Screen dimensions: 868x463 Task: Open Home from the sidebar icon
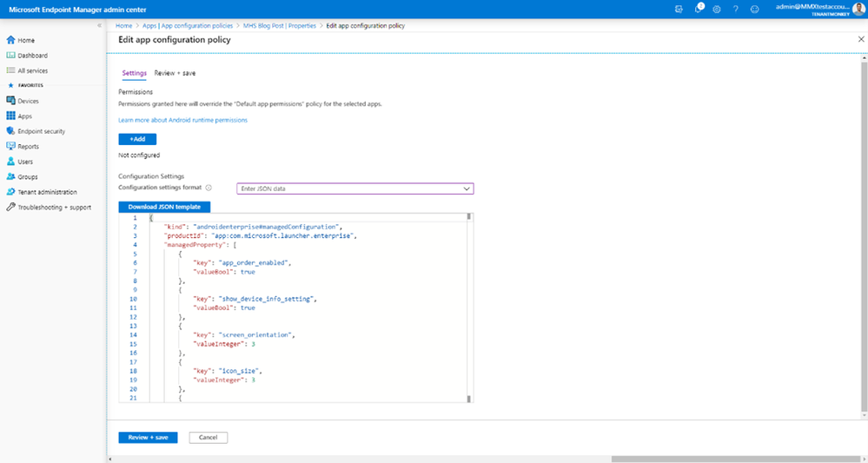pyautogui.click(x=10, y=40)
